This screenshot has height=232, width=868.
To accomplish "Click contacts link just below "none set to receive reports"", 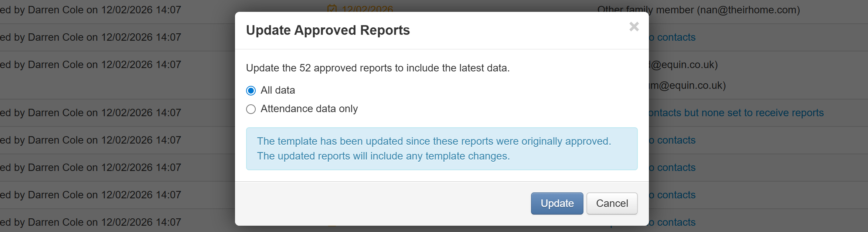I will pyautogui.click(x=673, y=140).
